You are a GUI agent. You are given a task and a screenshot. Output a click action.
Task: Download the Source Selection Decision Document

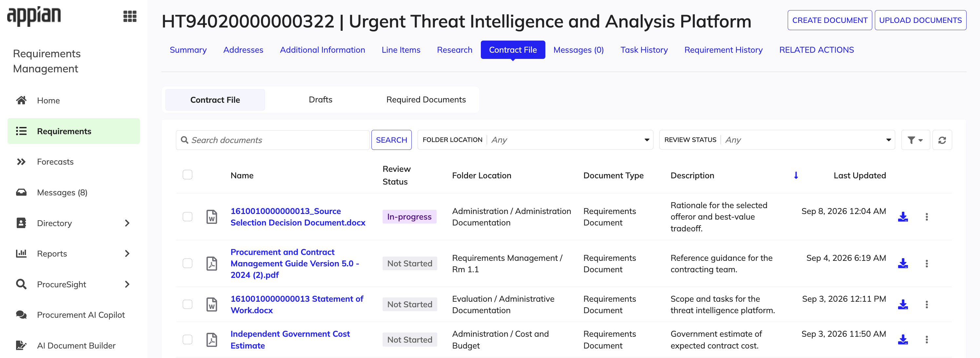point(903,217)
